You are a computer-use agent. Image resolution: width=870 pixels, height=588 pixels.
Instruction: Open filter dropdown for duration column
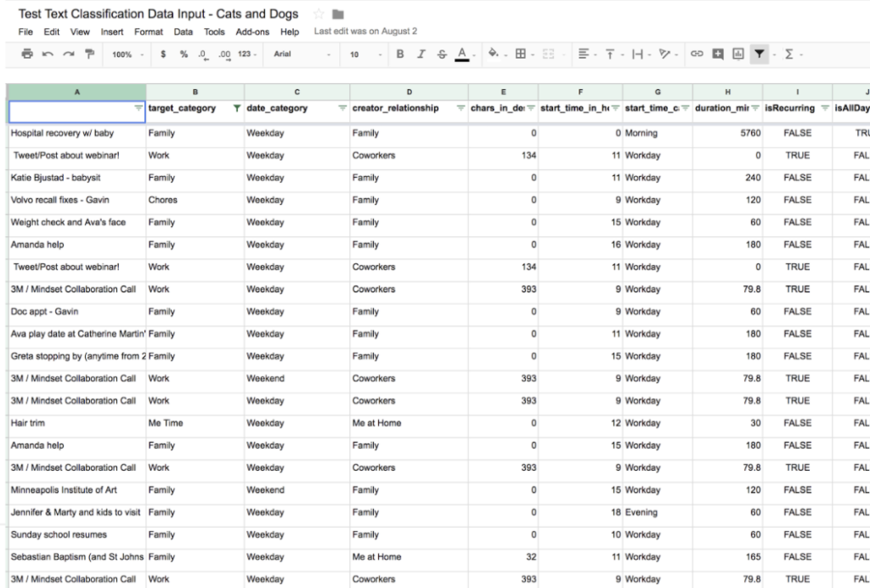click(x=755, y=108)
